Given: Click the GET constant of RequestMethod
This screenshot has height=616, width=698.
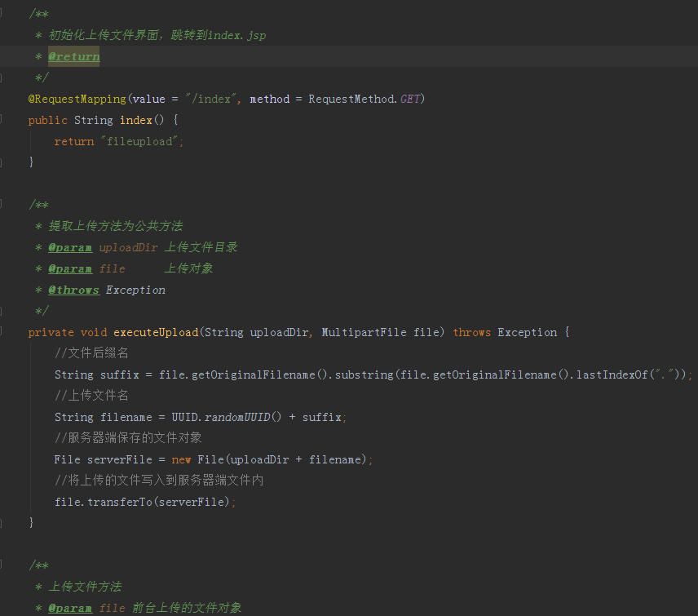Looking at the screenshot, I should click(410, 99).
